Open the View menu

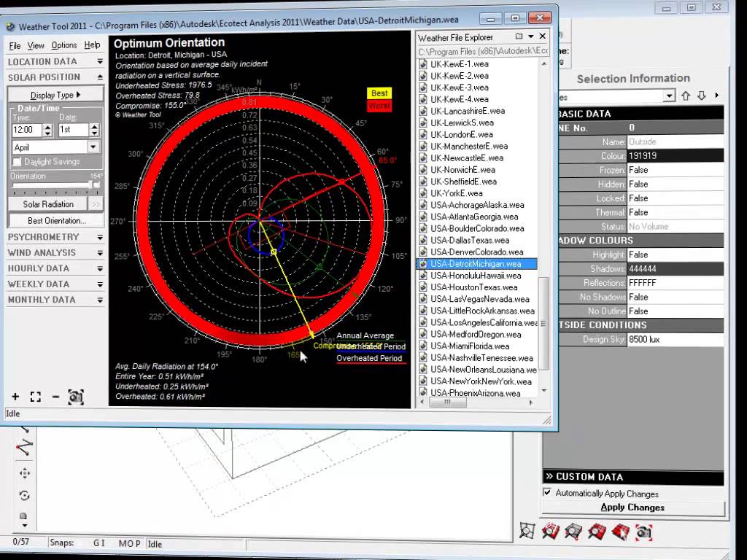[x=36, y=45]
